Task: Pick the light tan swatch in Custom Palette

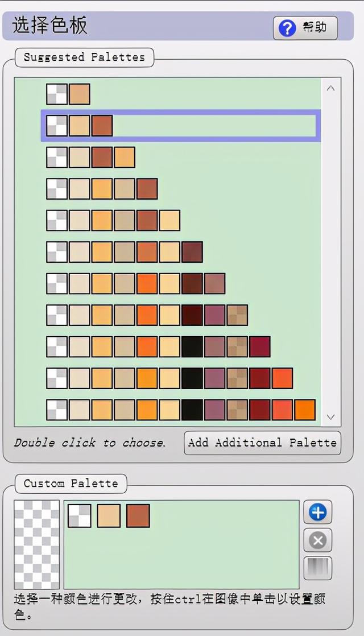Action: (x=109, y=515)
